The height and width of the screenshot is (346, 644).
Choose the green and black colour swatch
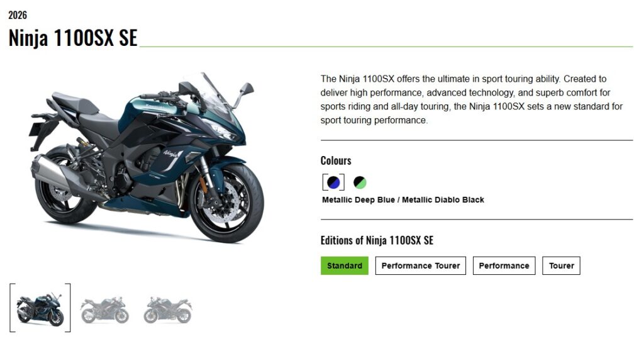[x=360, y=182]
